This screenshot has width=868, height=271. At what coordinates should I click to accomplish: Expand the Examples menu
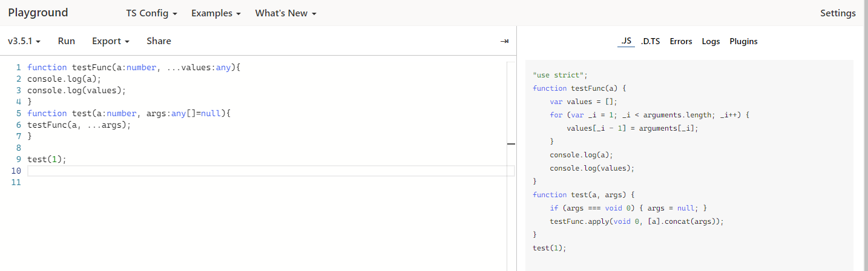pyautogui.click(x=216, y=13)
